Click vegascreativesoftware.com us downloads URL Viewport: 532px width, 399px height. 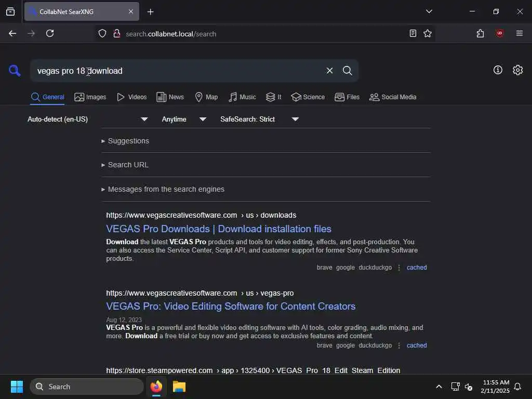pyautogui.click(x=201, y=215)
